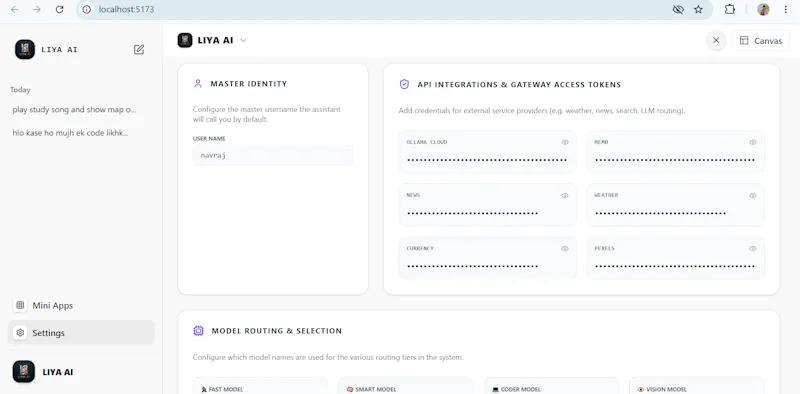Screen dimensions: 800x394
Task: Click the Vision Model card
Action: (696, 385)
